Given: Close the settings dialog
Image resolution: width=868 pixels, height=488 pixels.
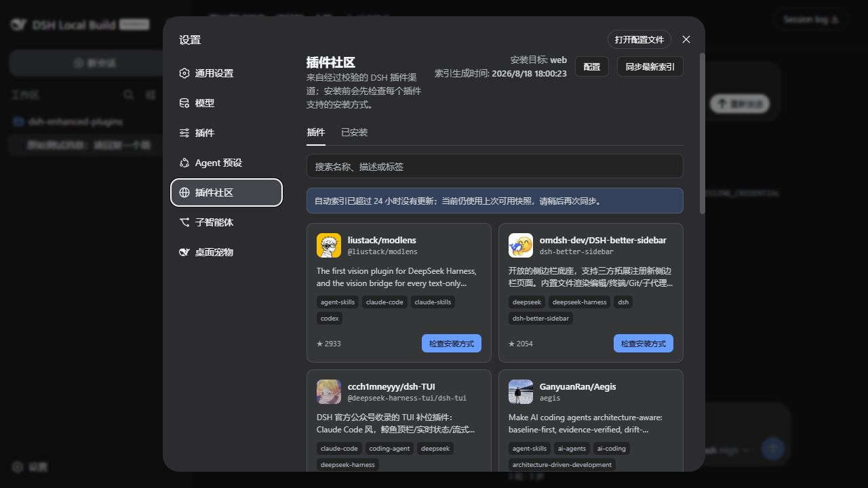Looking at the screenshot, I should coord(686,39).
